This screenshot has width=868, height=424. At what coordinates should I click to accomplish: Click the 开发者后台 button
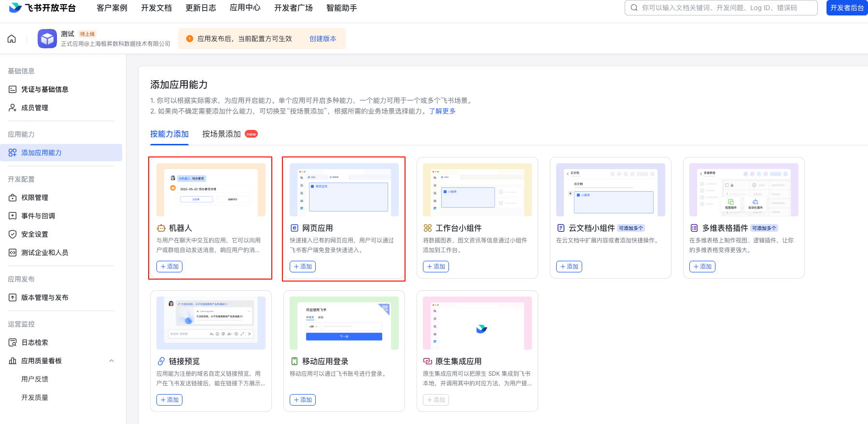[847, 8]
